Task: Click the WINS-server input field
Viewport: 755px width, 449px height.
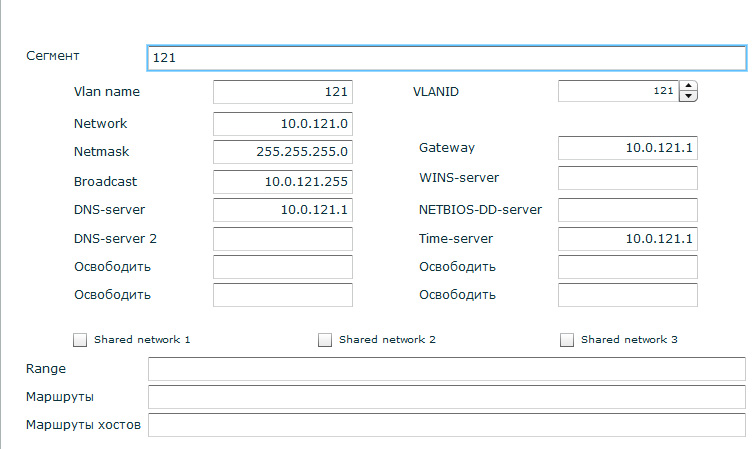Action: (x=627, y=178)
